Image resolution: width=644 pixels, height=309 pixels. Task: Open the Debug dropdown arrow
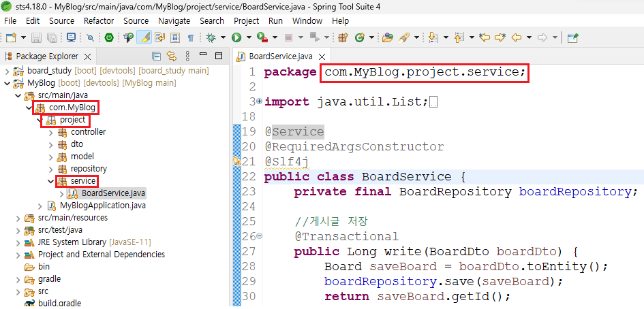click(223, 37)
